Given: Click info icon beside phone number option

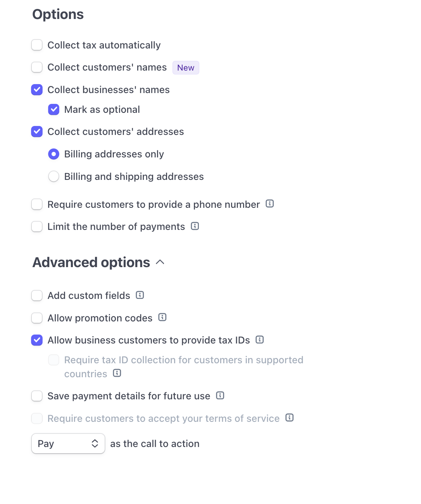Looking at the screenshot, I should [x=270, y=204].
